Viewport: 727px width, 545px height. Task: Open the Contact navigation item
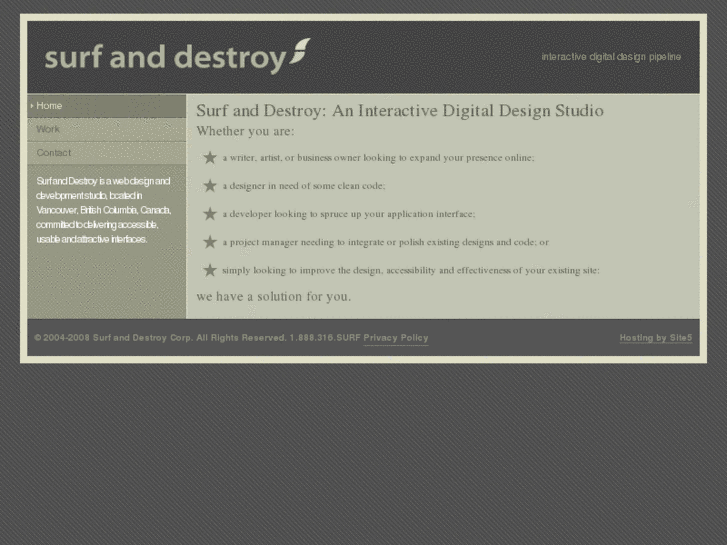pyautogui.click(x=107, y=153)
